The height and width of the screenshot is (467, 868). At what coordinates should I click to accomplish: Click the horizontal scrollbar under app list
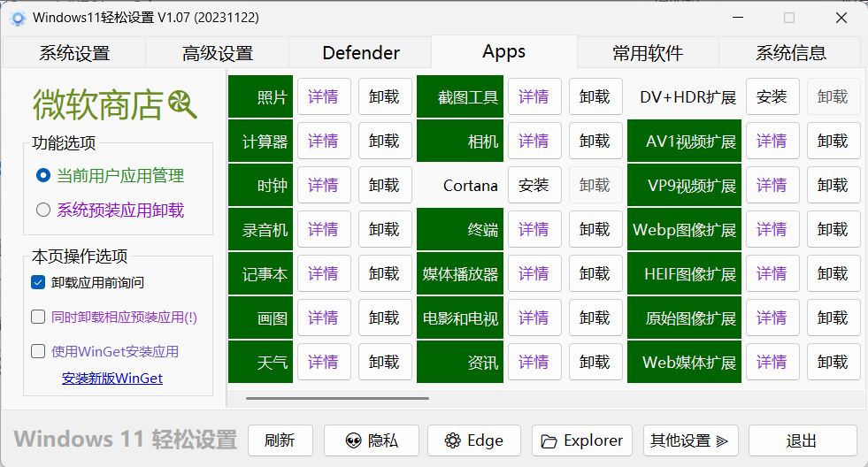click(336, 398)
